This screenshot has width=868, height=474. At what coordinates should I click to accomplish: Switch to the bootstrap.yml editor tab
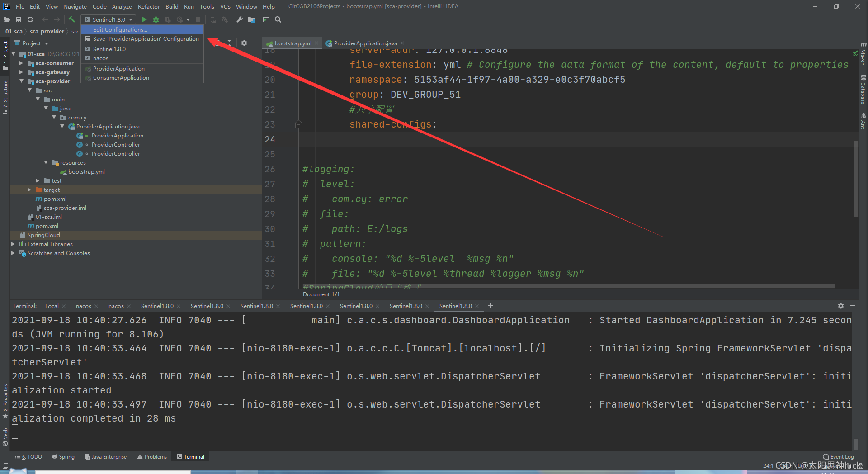pos(292,43)
